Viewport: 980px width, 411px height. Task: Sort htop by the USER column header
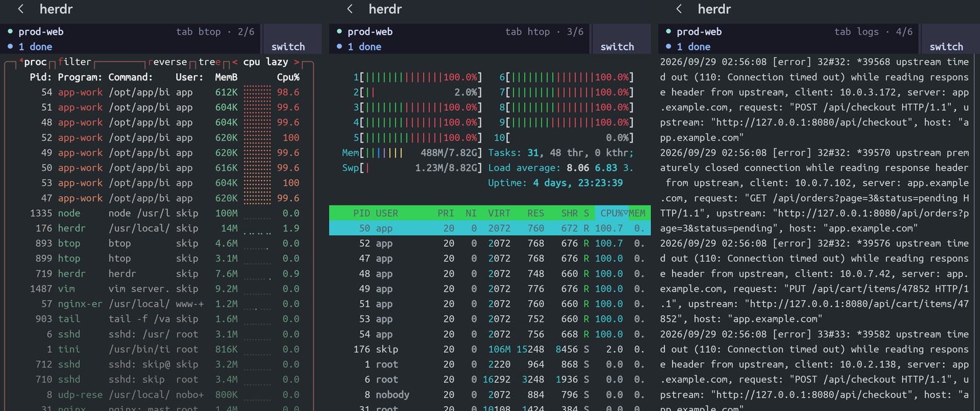coord(387,213)
